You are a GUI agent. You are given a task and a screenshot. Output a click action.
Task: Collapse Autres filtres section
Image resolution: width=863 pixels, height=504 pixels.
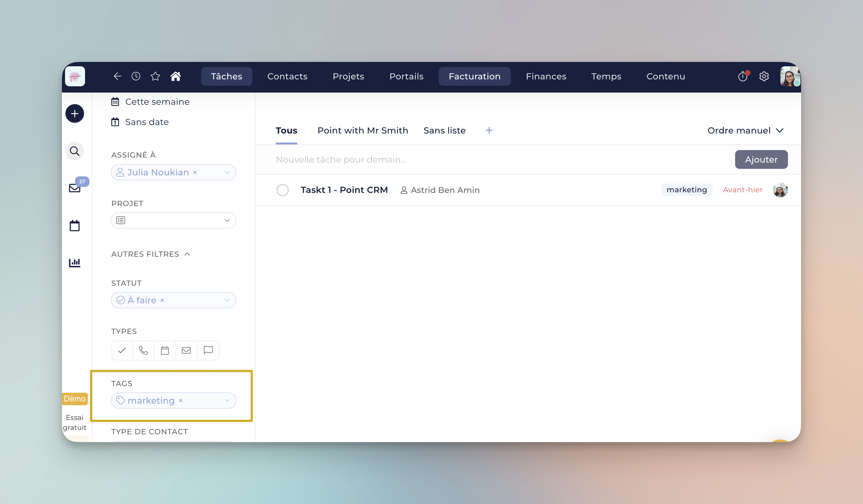coord(151,254)
